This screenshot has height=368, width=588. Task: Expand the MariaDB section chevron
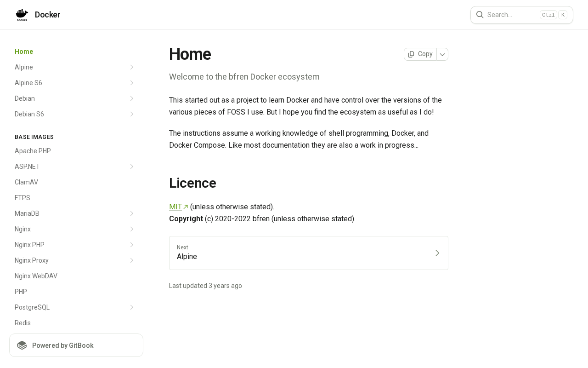coord(131,213)
